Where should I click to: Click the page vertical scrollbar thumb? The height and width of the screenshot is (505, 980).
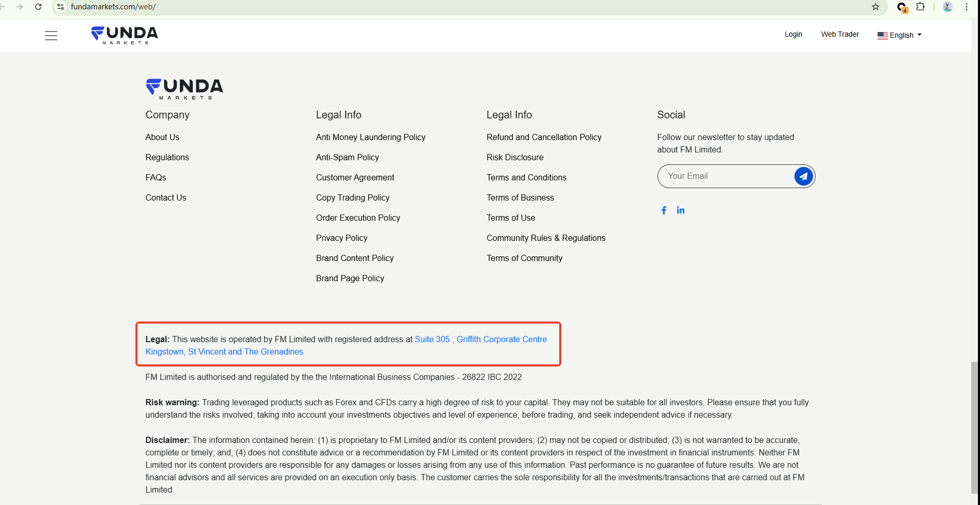[x=975, y=427]
